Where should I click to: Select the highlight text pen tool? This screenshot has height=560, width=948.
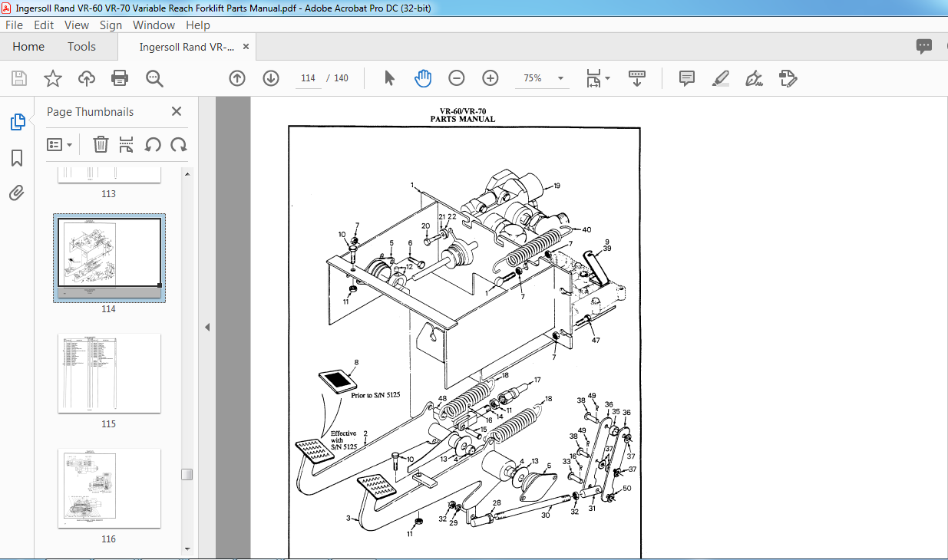pyautogui.click(x=720, y=78)
